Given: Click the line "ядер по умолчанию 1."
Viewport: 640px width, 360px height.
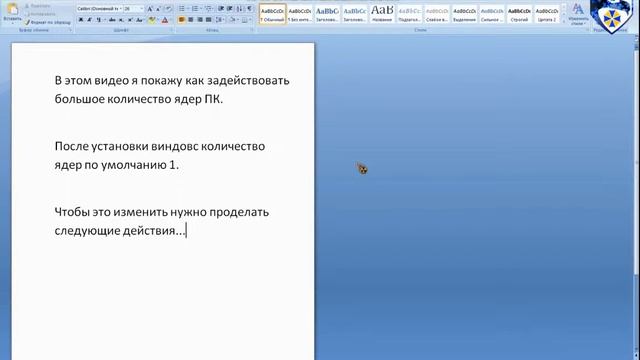Looking at the screenshot, I should click(x=117, y=164).
